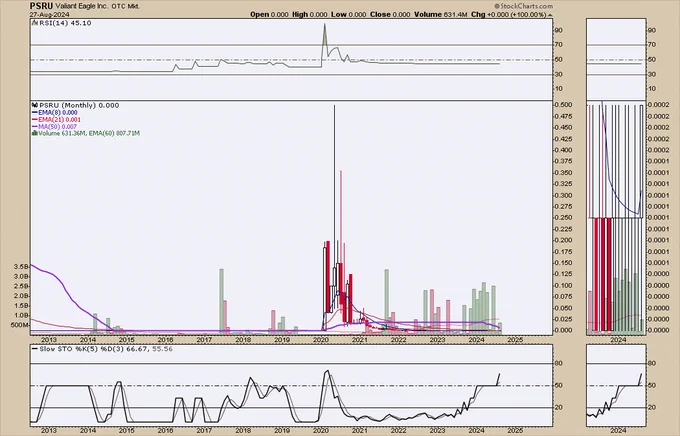Select the MA(50) 0.007 legend text
The image size is (680, 436).
57,126
